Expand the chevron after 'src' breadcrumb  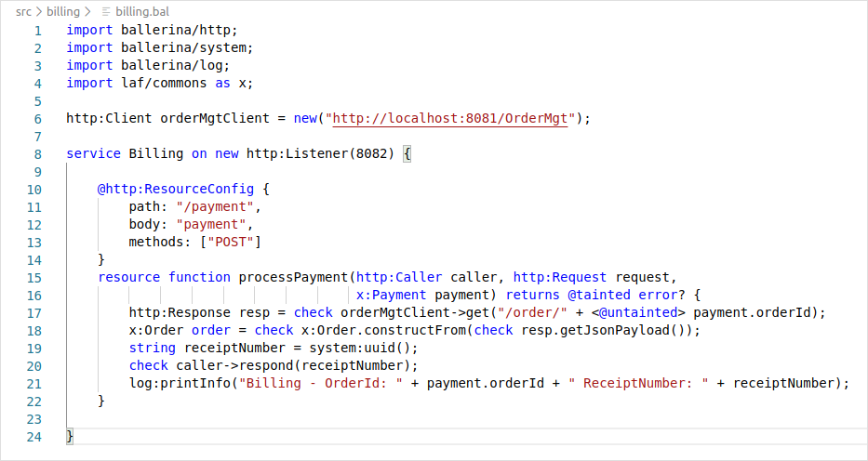[x=39, y=11]
